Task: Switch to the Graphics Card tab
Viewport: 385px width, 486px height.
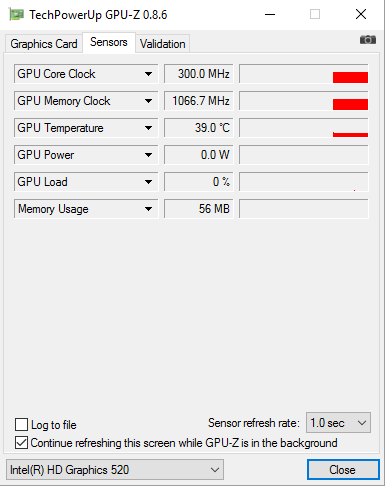Action: 44,44
